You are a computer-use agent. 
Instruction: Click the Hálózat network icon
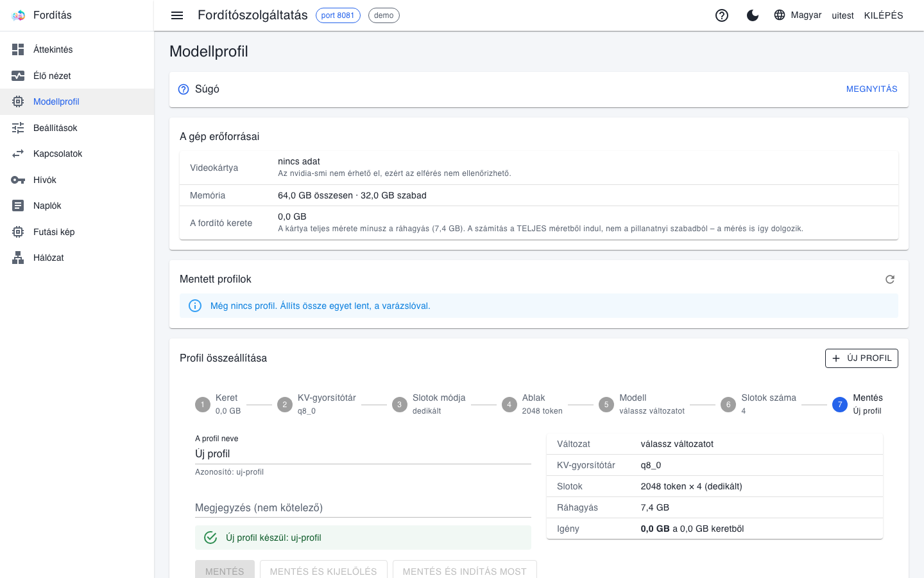point(18,258)
